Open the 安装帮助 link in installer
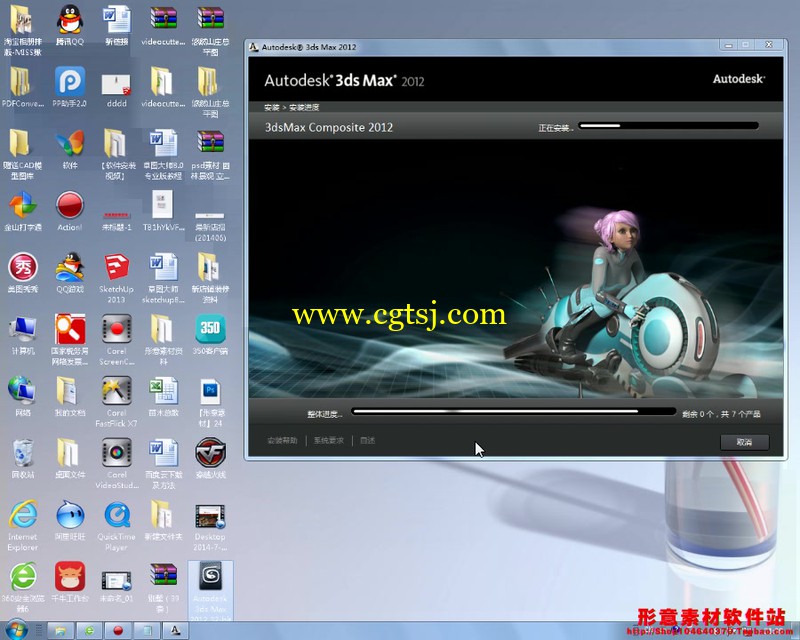This screenshot has height=640, width=800. [x=282, y=440]
